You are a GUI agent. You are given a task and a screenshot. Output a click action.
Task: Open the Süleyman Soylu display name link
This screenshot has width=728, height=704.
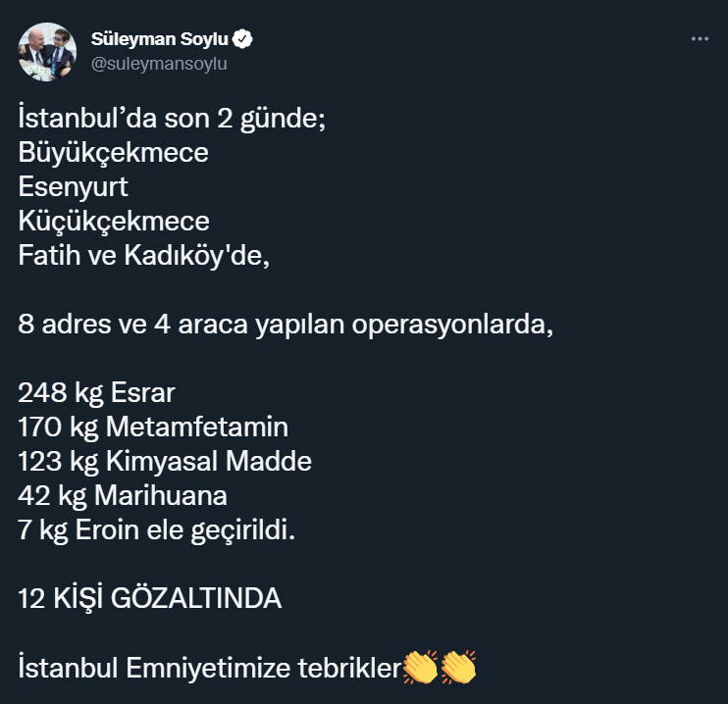(x=159, y=39)
